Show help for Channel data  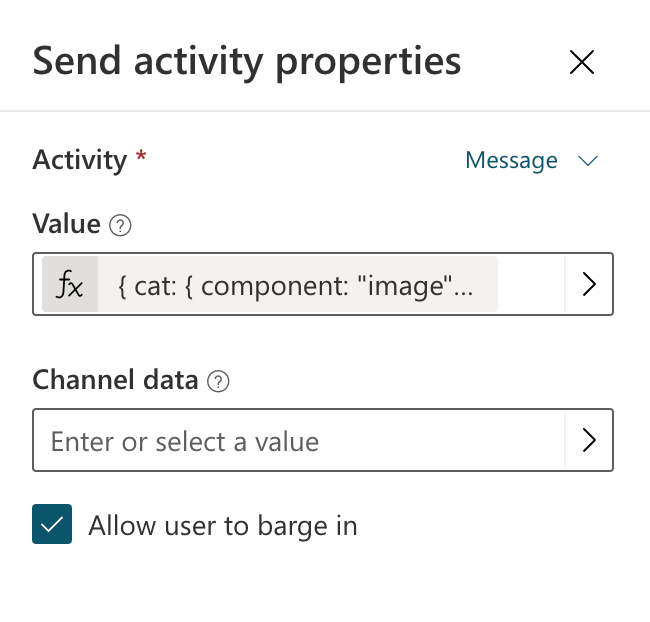(218, 381)
